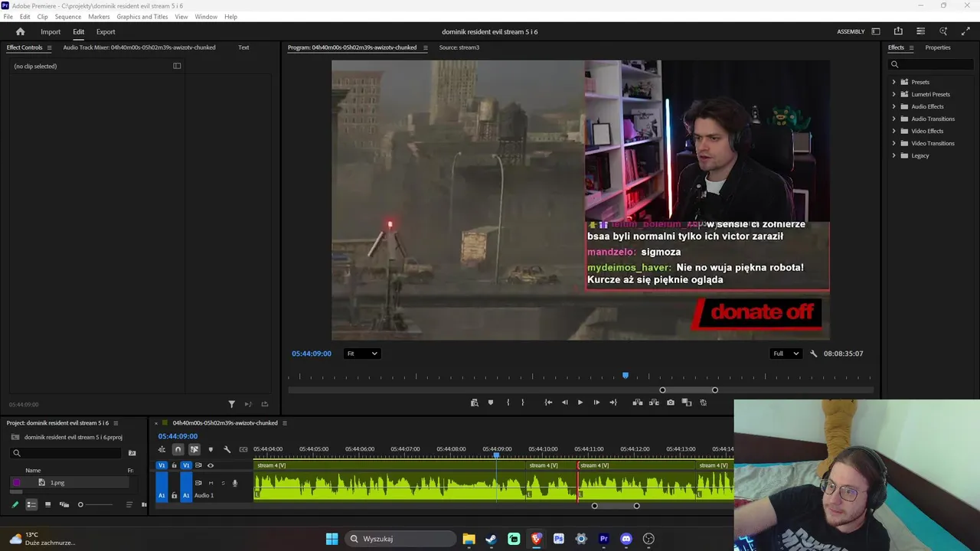The height and width of the screenshot is (551, 980).
Task: Open Graphics and Titles menu
Action: click(x=142, y=17)
